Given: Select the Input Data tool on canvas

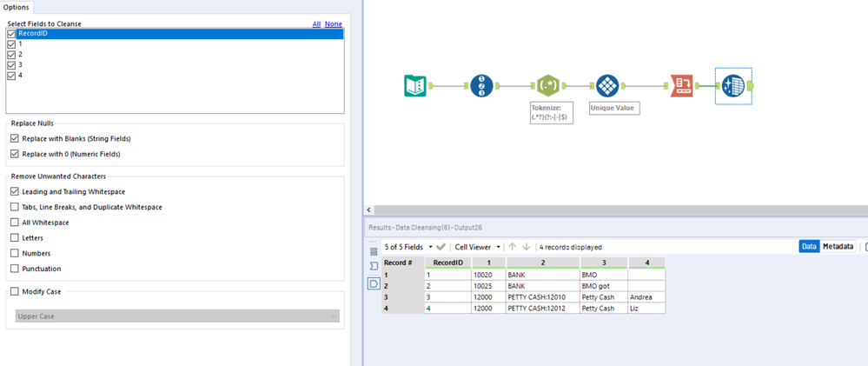Looking at the screenshot, I should [415, 86].
